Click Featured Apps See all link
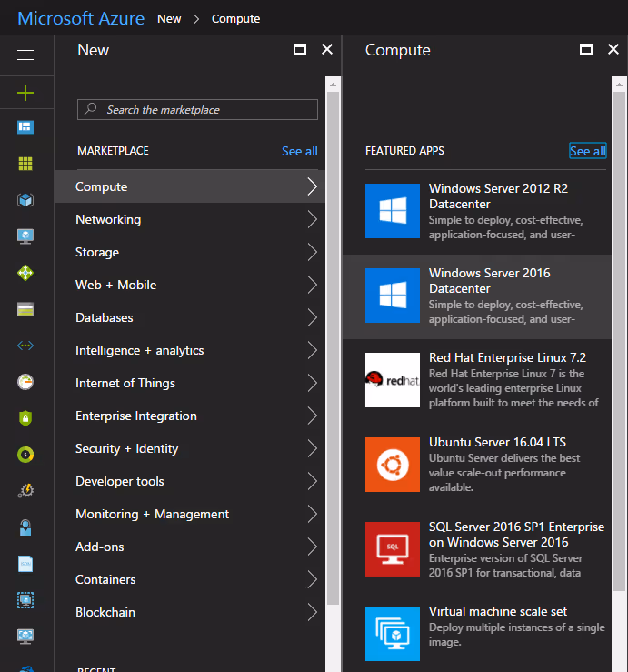The height and width of the screenshot is (672, 628). 588,151
